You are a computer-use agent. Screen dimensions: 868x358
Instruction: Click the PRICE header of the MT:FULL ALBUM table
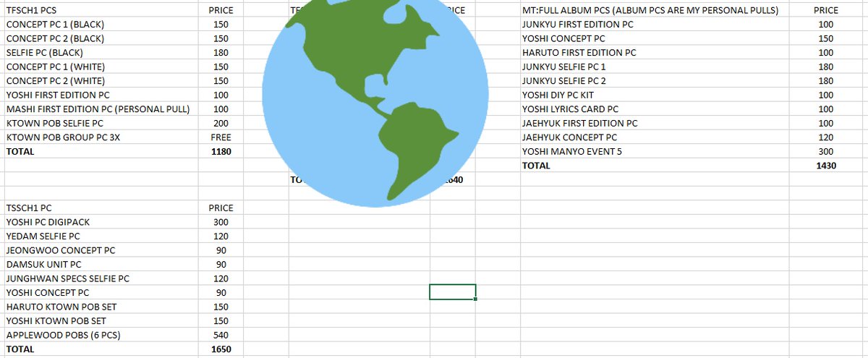(825, 10)
